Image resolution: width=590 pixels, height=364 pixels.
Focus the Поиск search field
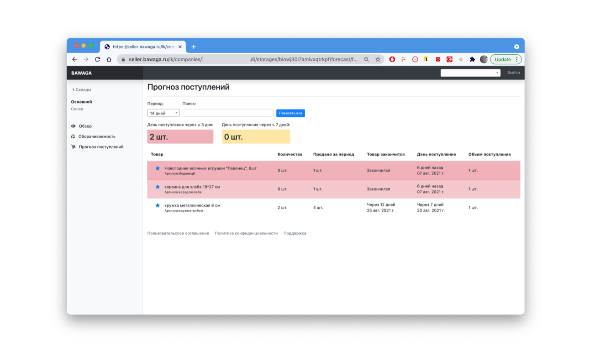pyautogui.click(x=228, y=113)
